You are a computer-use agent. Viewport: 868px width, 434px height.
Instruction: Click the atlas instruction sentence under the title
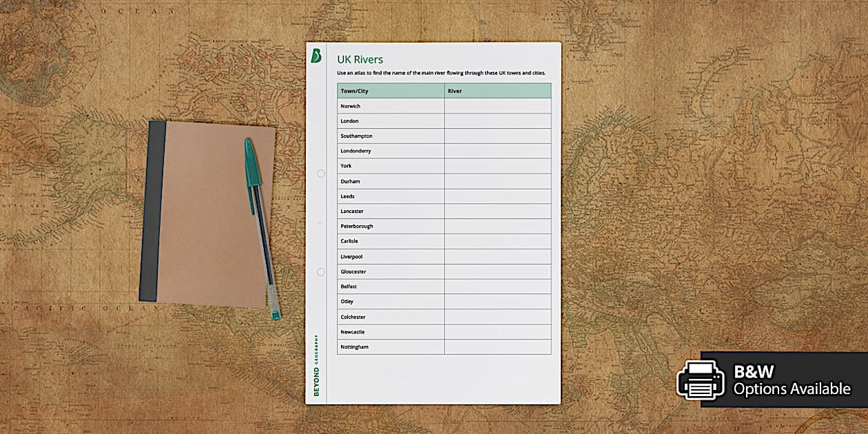click(x=441, y=73)
